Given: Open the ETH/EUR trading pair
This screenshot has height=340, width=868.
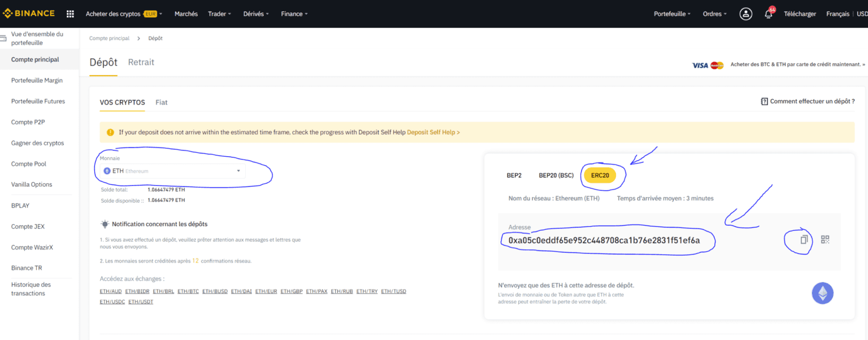Looking at the screenshot, I should pyautogui.click(x=266, y=291).
